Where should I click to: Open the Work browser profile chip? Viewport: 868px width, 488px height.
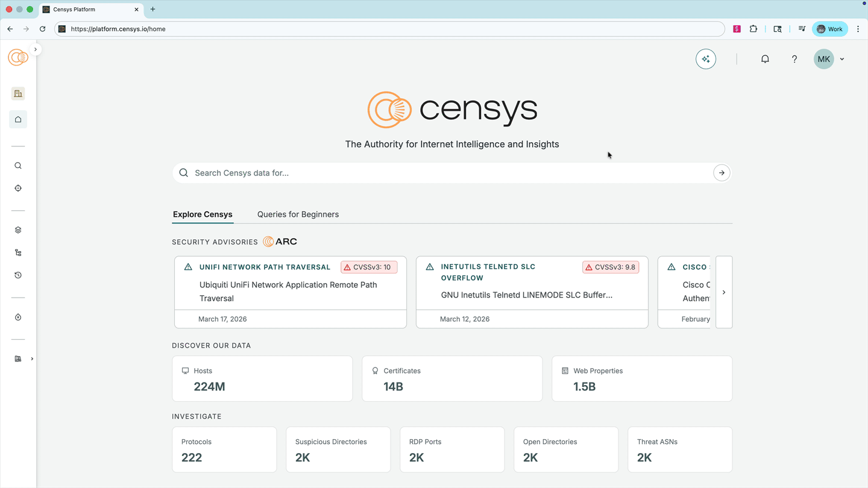coord(830,29)
